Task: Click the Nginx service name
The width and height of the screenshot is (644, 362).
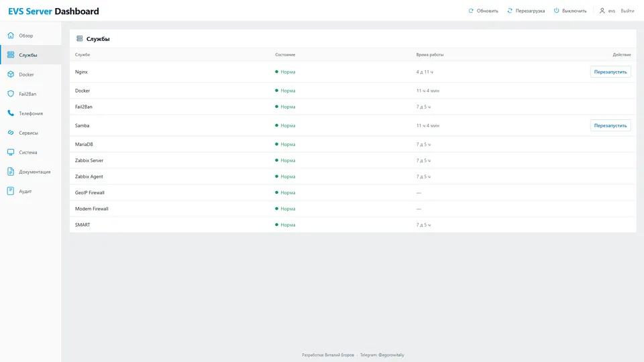Action: coord(81,72)
